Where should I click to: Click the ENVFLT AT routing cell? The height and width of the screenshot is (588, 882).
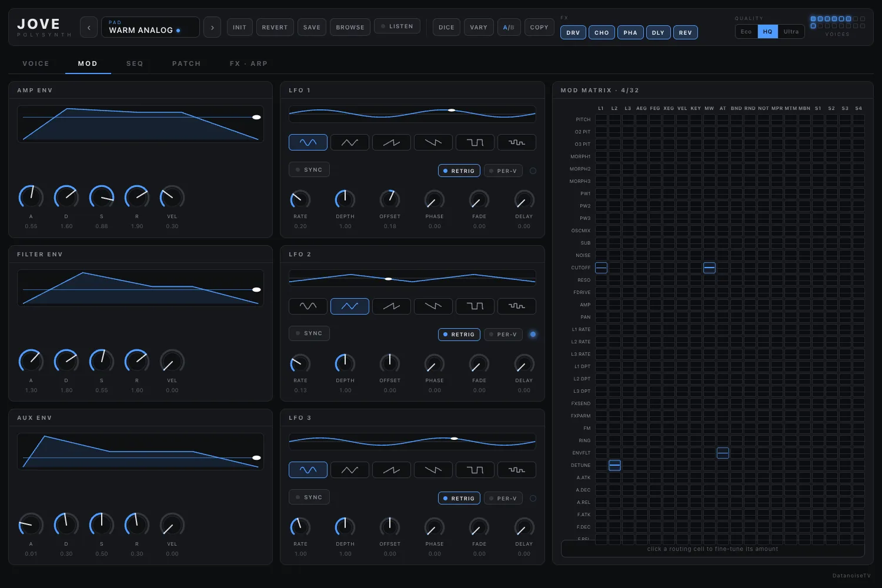(x=723, y=453)
